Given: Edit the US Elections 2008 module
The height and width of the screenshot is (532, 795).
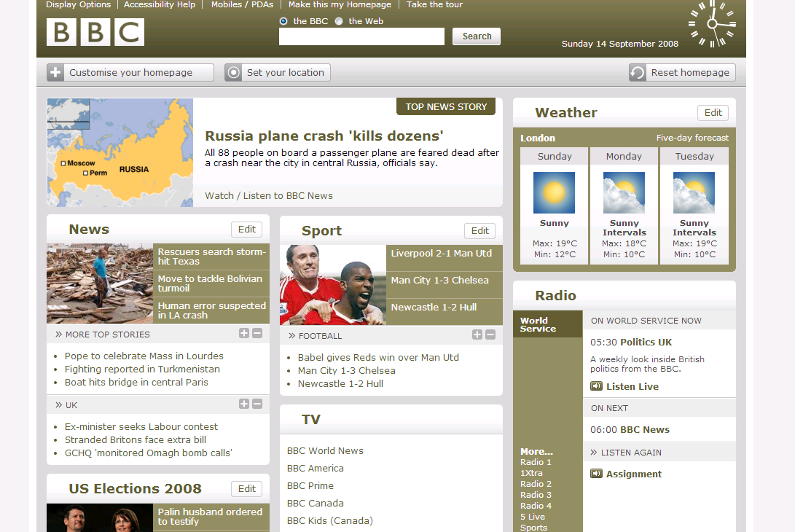Looking at the screenshot, I should [247, 488].
